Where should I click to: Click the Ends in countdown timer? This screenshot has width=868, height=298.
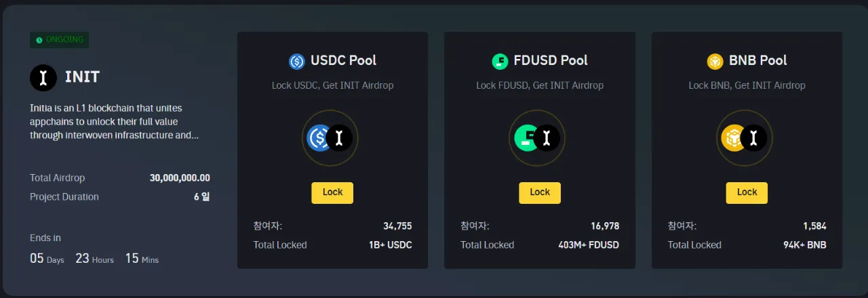tap(94, 258)
